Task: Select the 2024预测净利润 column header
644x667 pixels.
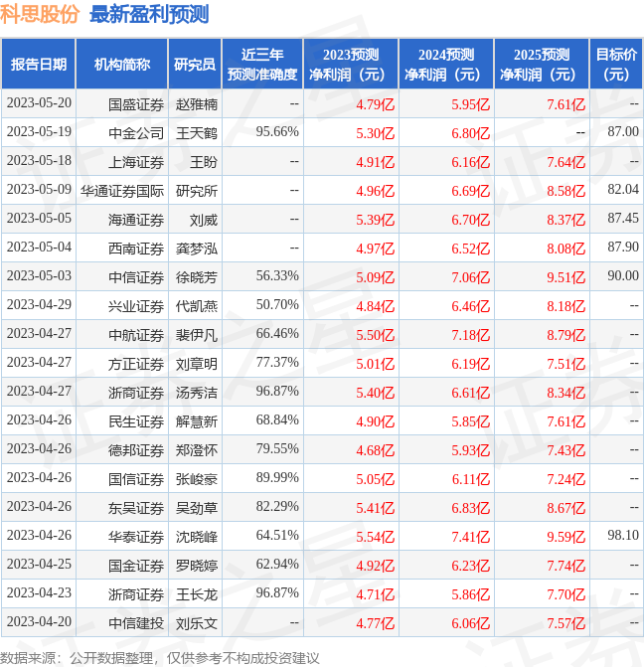Action: click(x=446, y=65)
